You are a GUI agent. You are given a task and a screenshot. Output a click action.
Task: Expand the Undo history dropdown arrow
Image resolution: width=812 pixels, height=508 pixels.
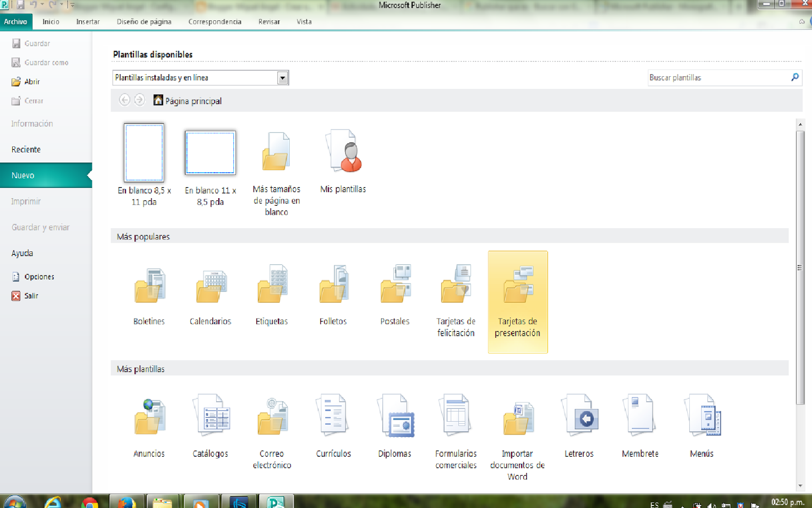42,5
